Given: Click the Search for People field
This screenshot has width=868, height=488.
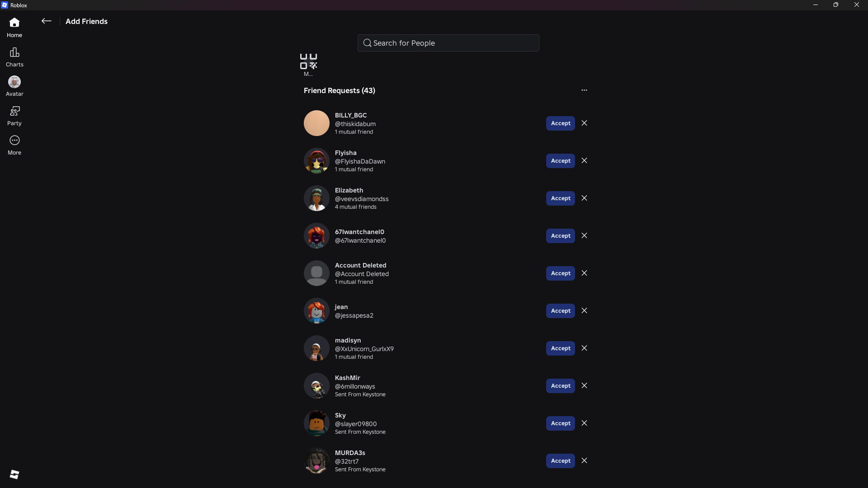Looking at the screenshot, I should click(448, 43).
